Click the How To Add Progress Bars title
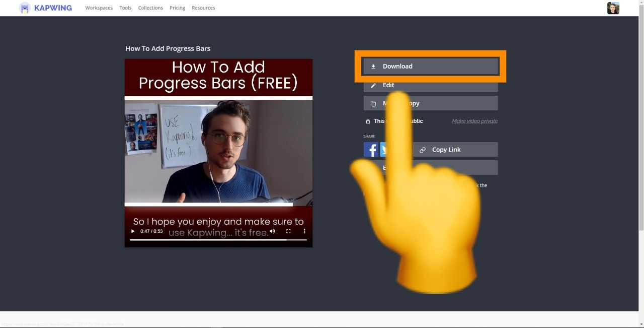 coord(168,48)
